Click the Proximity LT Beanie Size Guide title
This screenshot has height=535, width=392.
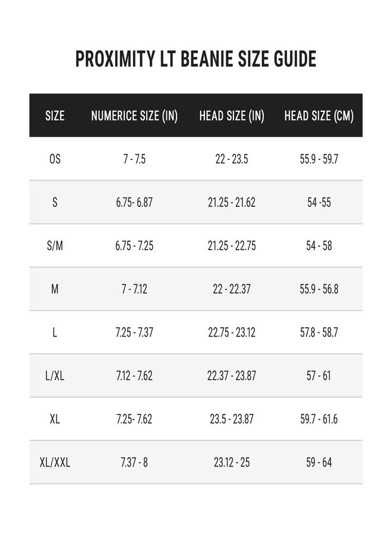[195, 59]
